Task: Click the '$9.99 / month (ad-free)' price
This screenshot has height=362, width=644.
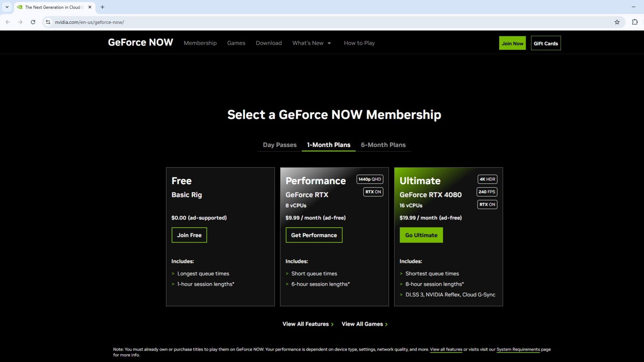Action: (x=315, y=218)
